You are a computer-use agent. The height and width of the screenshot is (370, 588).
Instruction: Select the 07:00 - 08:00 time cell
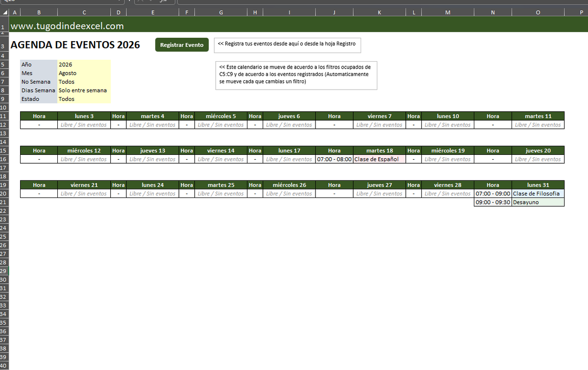[334, 159]
